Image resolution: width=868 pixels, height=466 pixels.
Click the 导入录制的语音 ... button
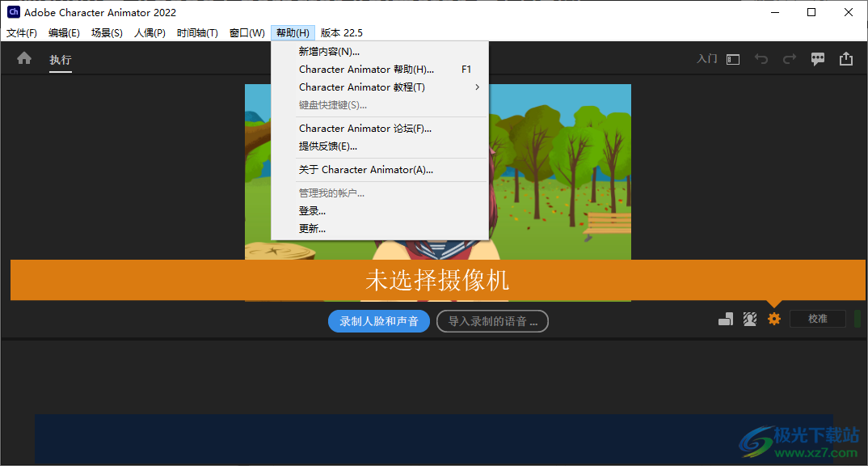(493, 321)
